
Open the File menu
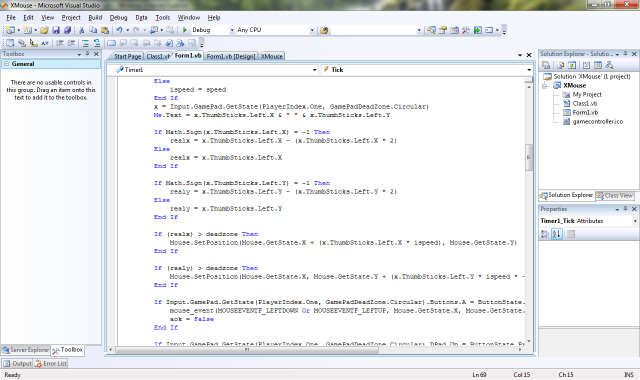(x=11, y=18)
